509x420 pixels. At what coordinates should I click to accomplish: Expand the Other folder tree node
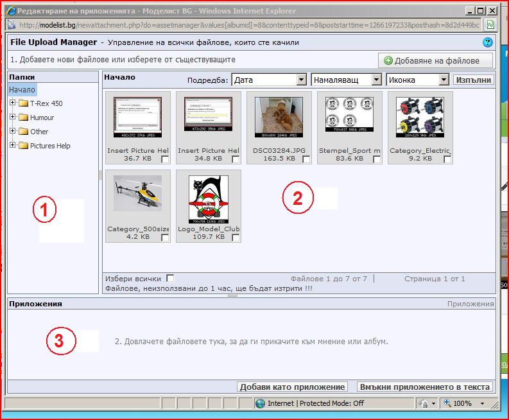click(x=13, y=132)
